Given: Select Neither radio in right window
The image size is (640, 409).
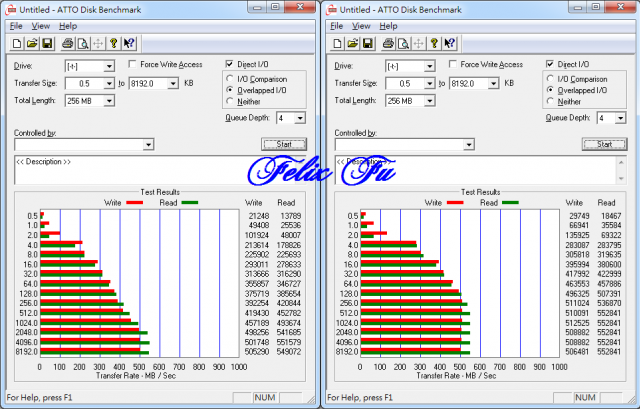Looking at the screenshot, I should coord(550,101).
